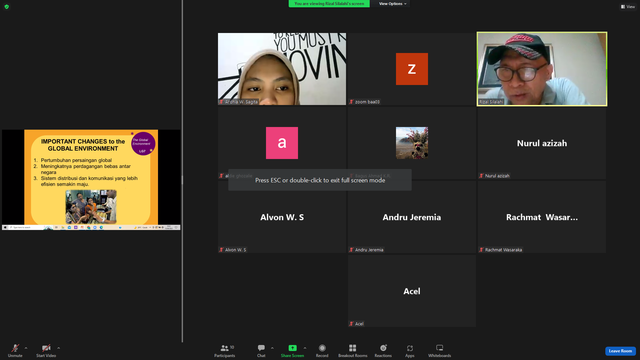640x360 pixels.
Task: Click the orange Z avatar of zoom baa03
Action: [x=412, y=69]
